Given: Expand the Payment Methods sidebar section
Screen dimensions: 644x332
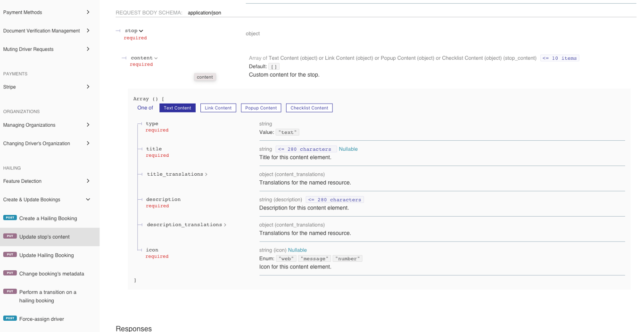Looking at the screenshot, I should [50, 12].
